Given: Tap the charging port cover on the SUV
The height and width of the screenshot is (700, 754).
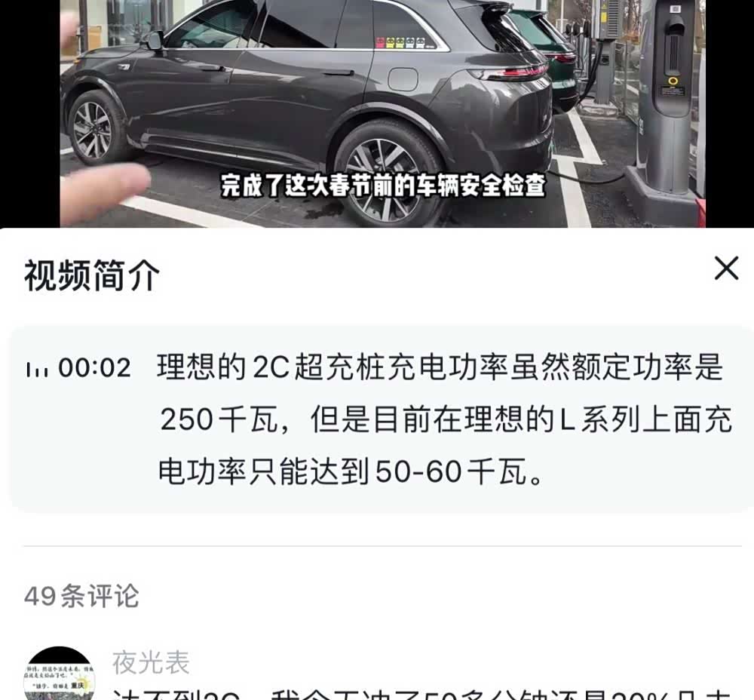Looking at the screenshot, I should (403, 80).
